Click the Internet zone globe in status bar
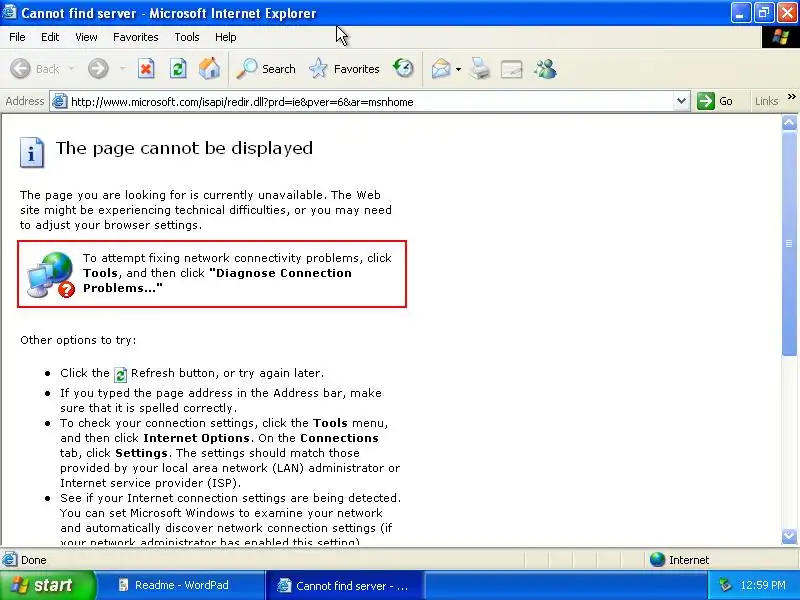 [657, 560]
